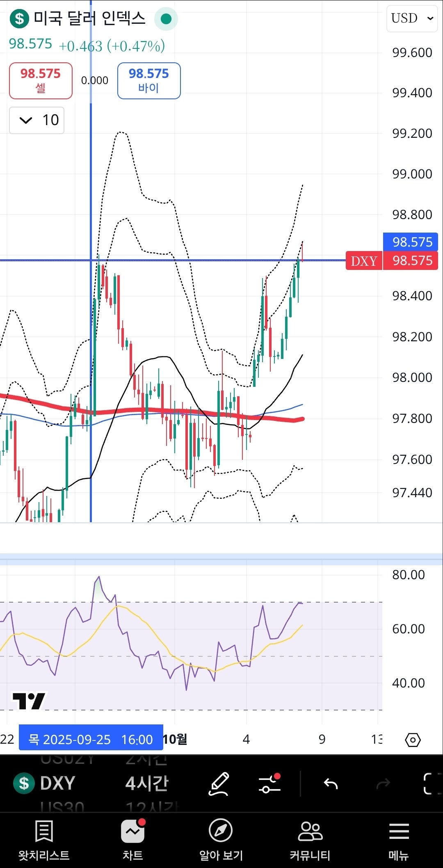Tap the blue 98.575 crosshair price label
This screenshot has width=443, height=868.
click(411, 242)
